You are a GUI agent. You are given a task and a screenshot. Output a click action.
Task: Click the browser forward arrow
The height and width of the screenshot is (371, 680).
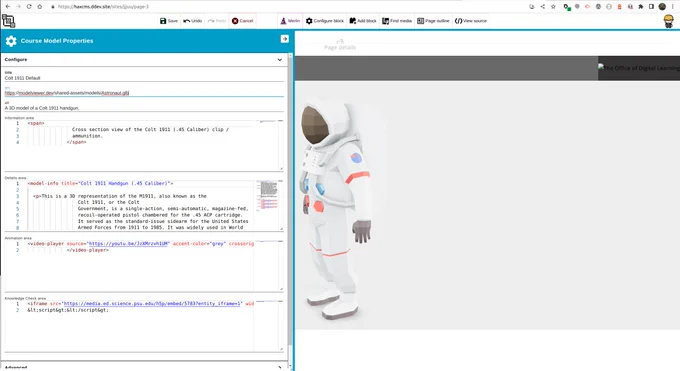point(18,7)
